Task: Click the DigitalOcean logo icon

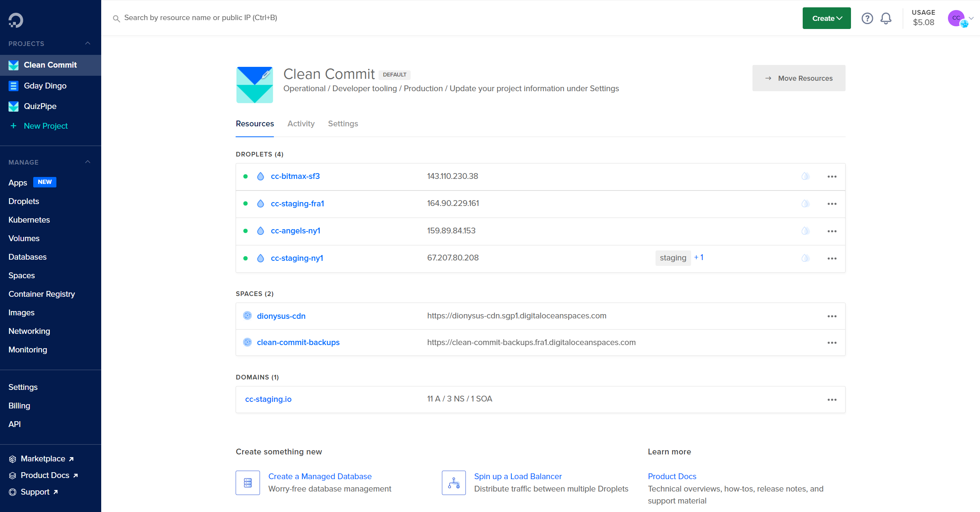Action: click(16, 20)
